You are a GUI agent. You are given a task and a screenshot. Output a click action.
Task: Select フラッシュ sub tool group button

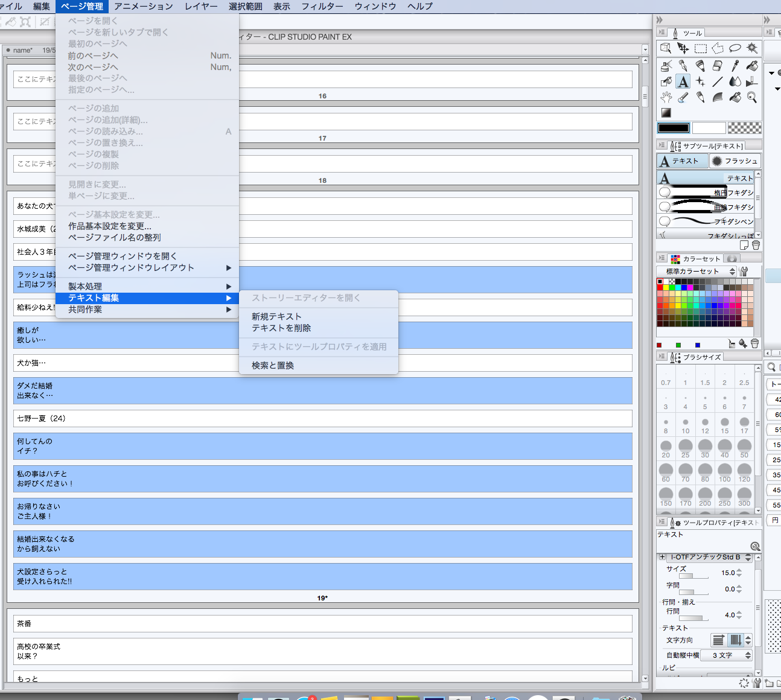pos(735,161)
